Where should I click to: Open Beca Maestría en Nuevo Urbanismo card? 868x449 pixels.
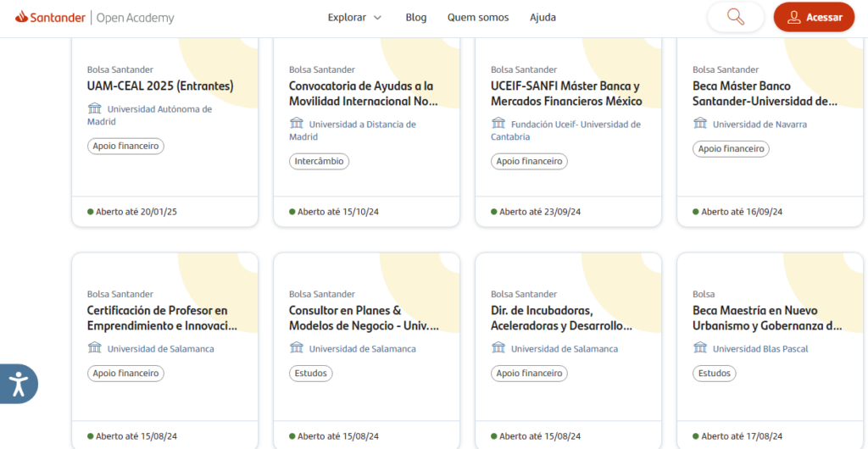(x=767, y=319)
